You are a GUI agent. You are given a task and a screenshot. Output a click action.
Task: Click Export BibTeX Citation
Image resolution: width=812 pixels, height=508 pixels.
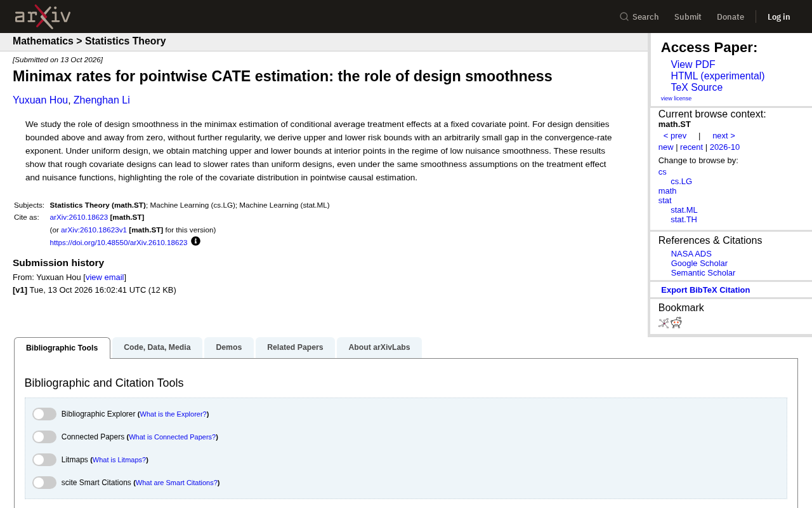(705, 290)
